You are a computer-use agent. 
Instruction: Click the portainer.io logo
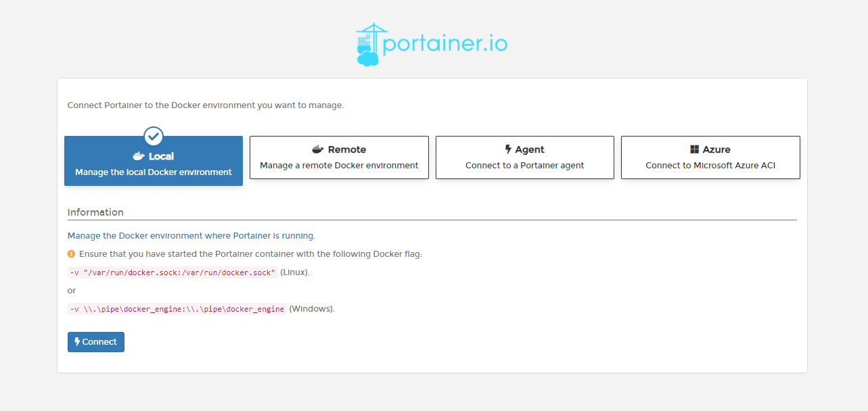[431, 43]
